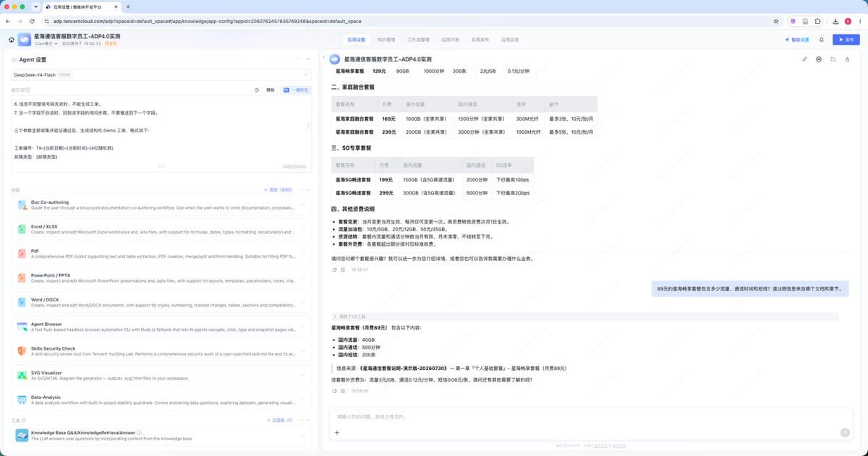Select the Agent Browser skill icon
Viewport: 868px width, 456px height.
click(22, 327)
